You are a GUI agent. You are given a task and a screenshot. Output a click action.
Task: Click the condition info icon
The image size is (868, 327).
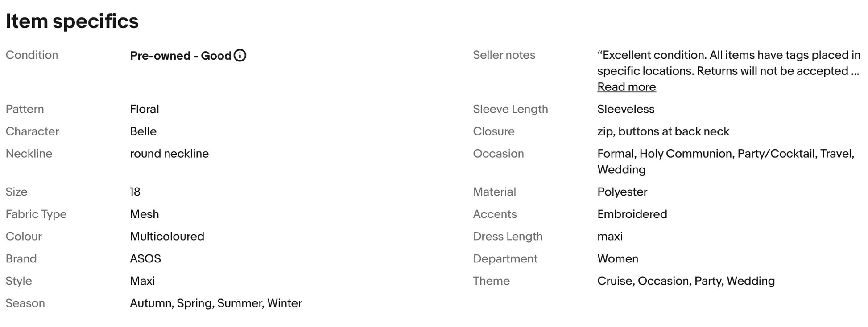point(240,55)
